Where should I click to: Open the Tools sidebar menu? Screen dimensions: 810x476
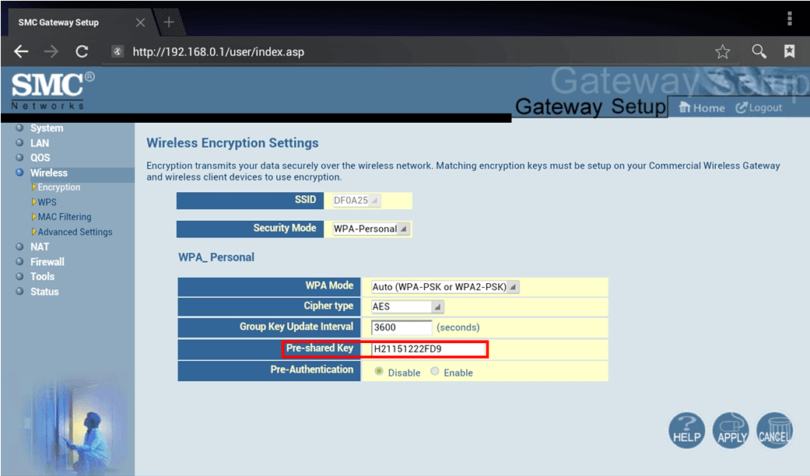coord(42,277)
